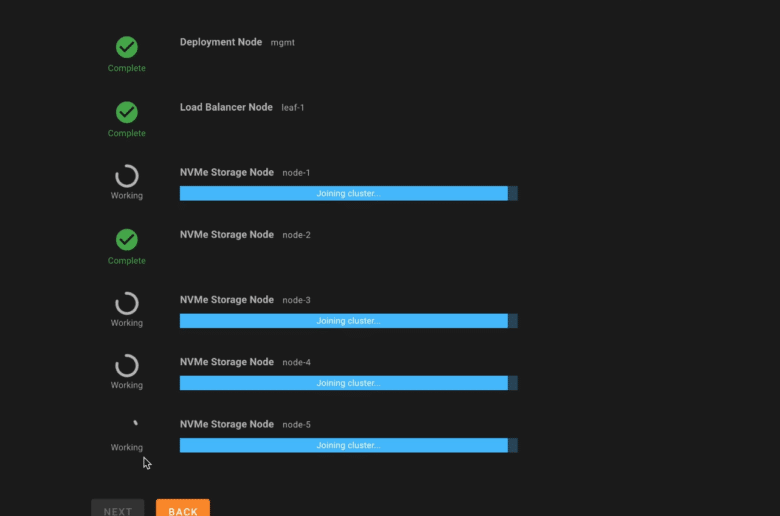This screenshot has height=516, width=780.
Task: Click the node-5 progress bar
Action: point(349,445)
